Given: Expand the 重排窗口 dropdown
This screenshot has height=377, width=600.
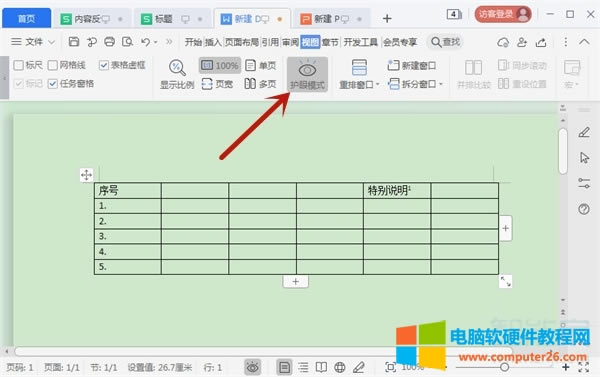Looking at the screenshot, I should click(x=378, y=84).
